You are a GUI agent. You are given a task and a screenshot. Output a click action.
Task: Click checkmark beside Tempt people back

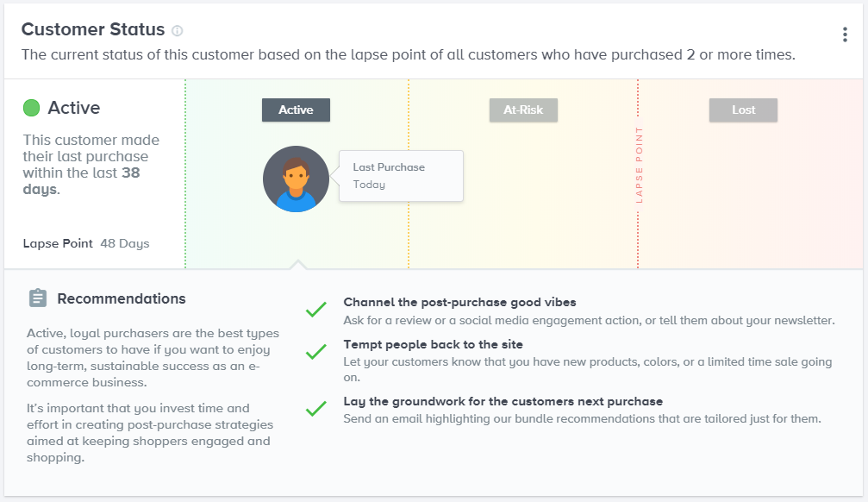(316, 352)
